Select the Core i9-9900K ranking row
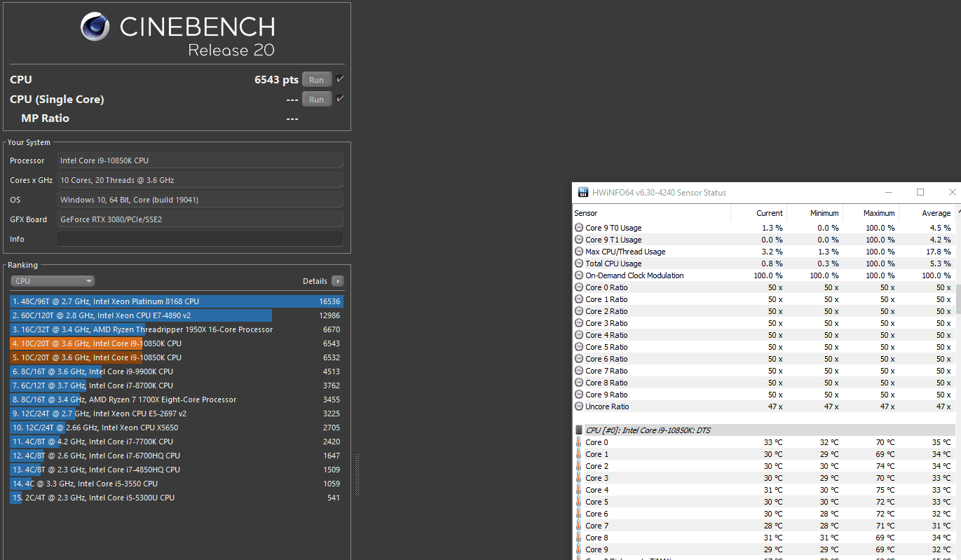Viewport: 961px width, 560px height. tap(177, 371)
